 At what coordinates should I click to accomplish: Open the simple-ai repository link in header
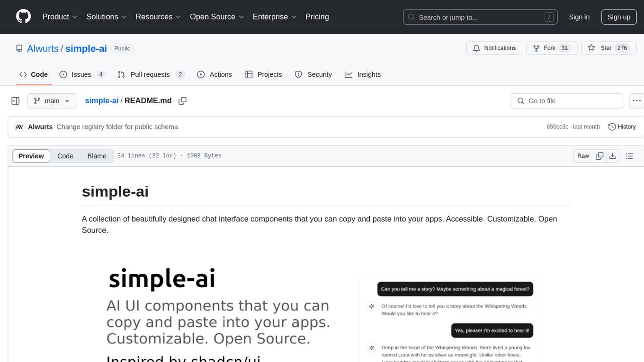[x=86, y=48]
